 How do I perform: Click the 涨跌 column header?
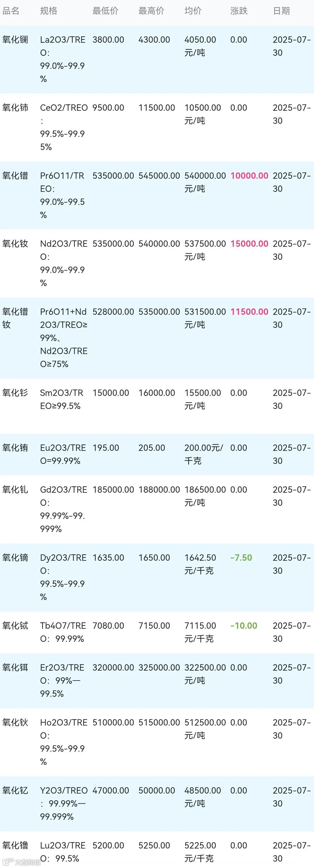(x=238, y=11)
